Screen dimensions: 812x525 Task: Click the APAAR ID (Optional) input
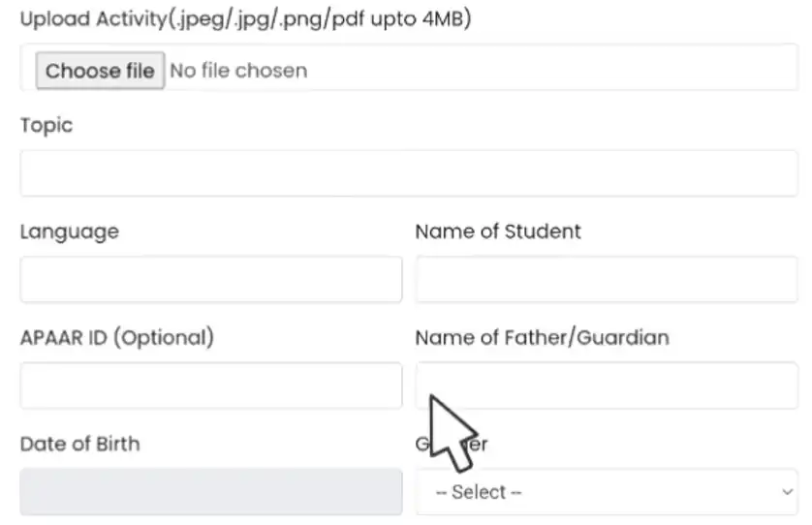[211, 386]
